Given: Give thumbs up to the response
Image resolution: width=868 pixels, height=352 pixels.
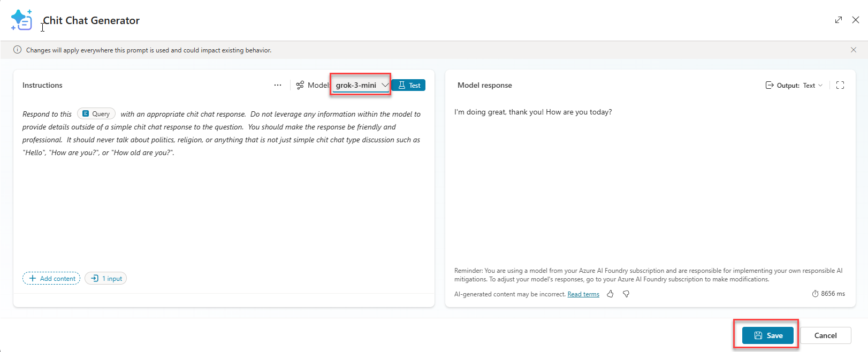Looking at the screenshot, I should (x=610, y=294).
